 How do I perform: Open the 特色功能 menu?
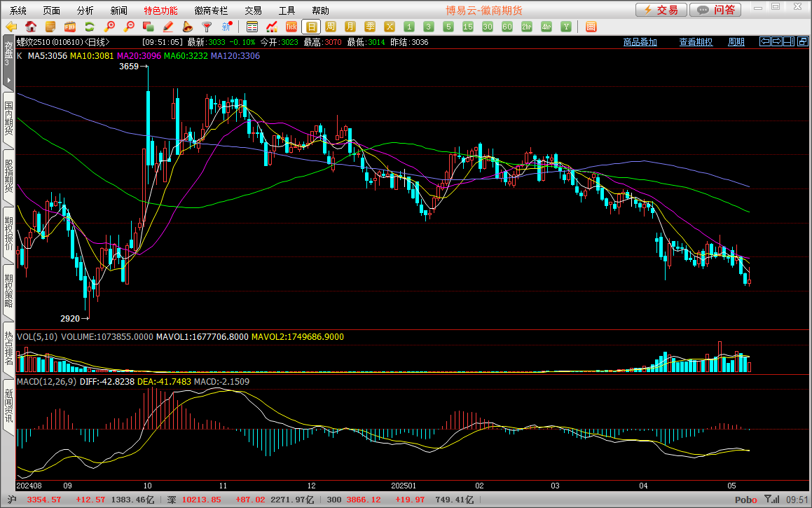point(160,11)
